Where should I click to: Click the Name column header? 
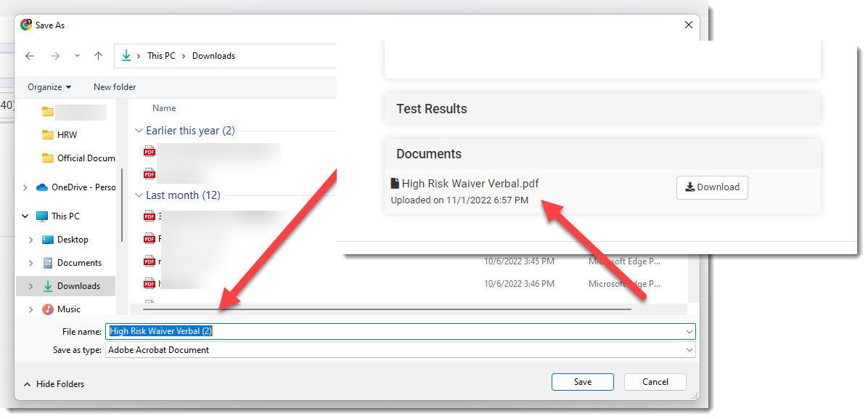[164, 108]
